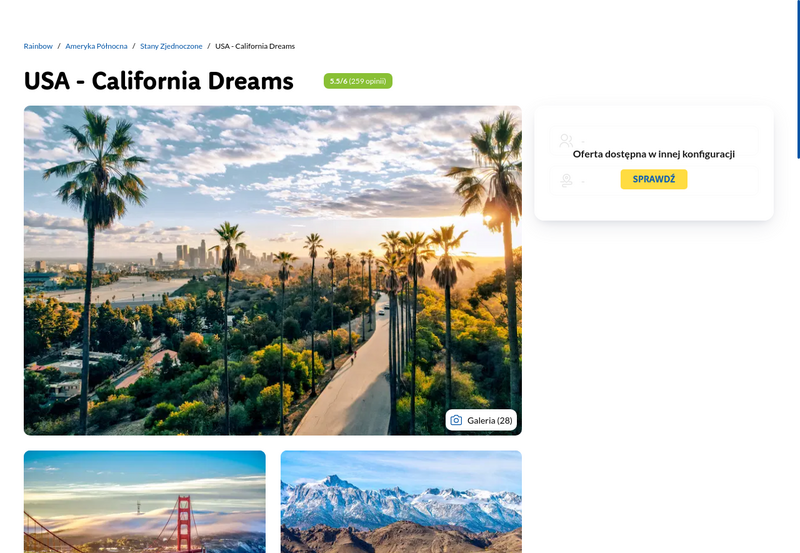Image resolution: width=800 pixels, height=553 pixels.
Task: Click the faded departure location pin icon
Action: click(x=566, y=181)
